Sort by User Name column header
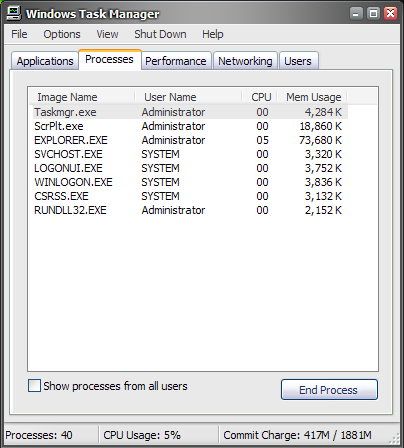 188,97
